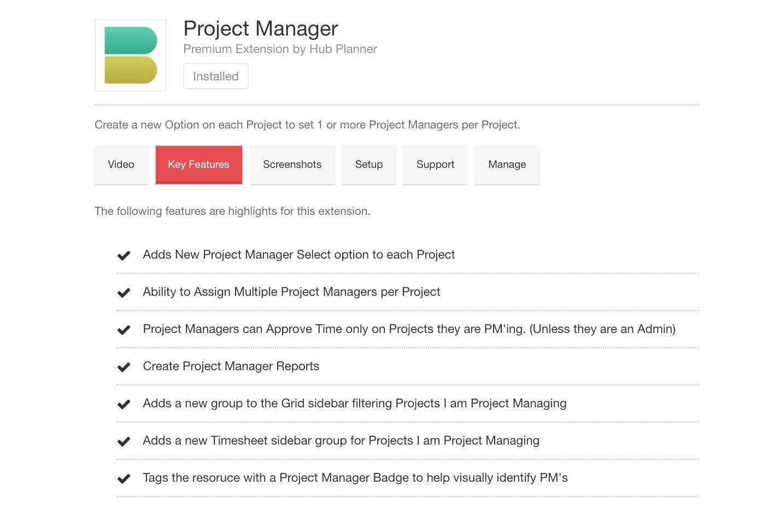Click the checkmark next to Timesheet sidebar group
Viewport: 768px width, 532px height.
click(x=124, y=441)
